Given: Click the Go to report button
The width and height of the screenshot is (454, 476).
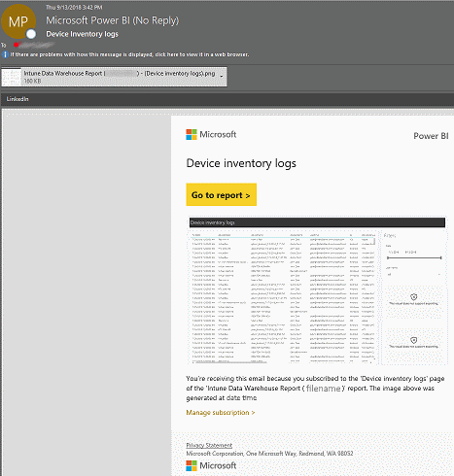Looking at the screenshot, I should click(x=221, y=194).
